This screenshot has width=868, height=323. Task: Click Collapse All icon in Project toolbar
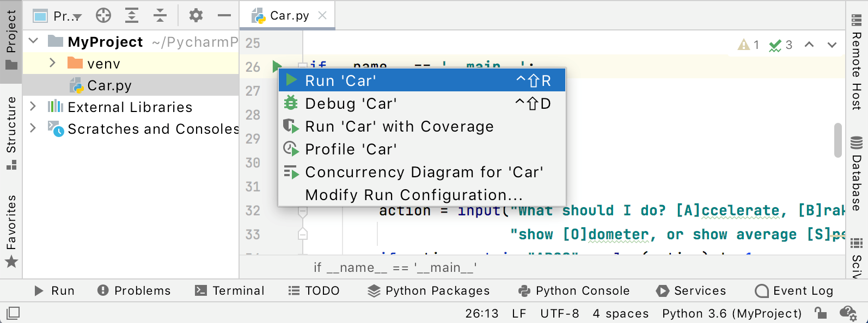[x=160, y=16]
